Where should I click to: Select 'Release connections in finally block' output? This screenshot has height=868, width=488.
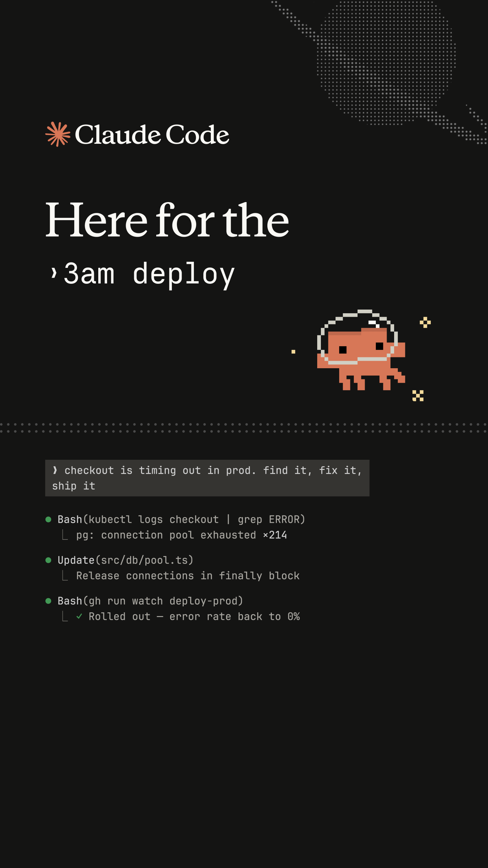(x=188, y=576)
